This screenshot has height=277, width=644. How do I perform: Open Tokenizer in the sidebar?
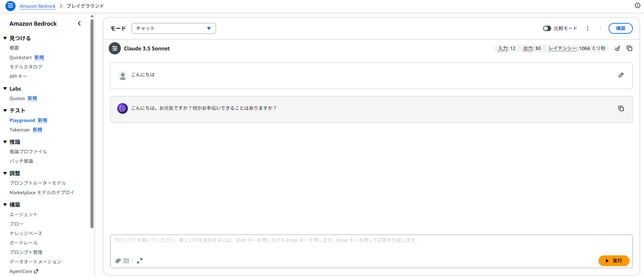[x=20, y=130]
